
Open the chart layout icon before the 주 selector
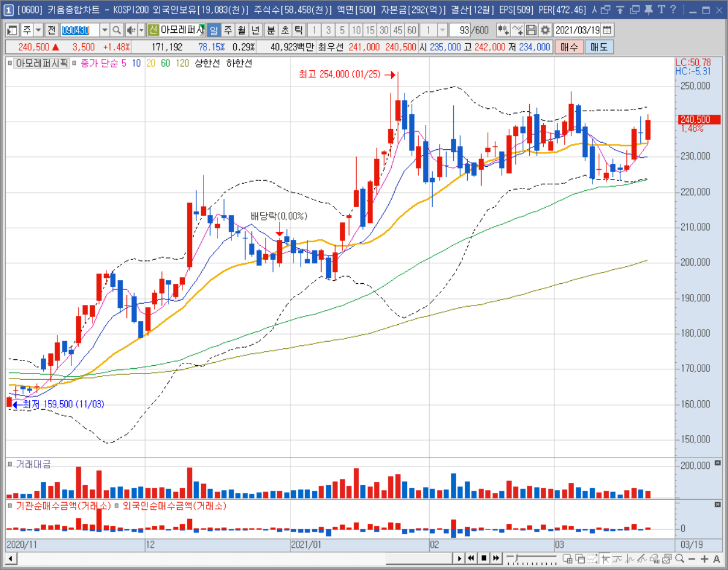pyautogui.click(x=12, y=30)
